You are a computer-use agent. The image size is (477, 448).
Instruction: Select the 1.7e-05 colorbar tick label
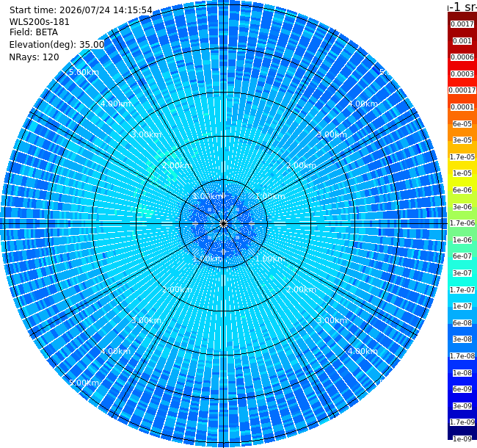(462, 156)
